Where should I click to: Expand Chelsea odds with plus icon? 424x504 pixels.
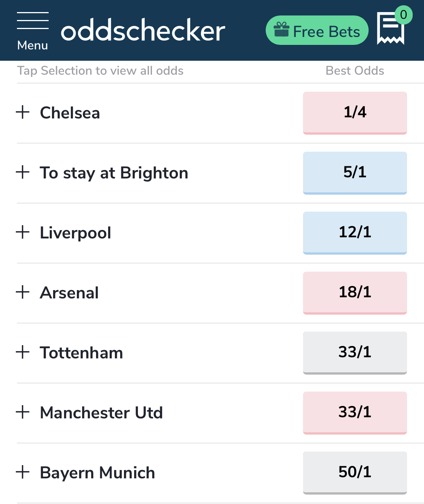(23, 112)
